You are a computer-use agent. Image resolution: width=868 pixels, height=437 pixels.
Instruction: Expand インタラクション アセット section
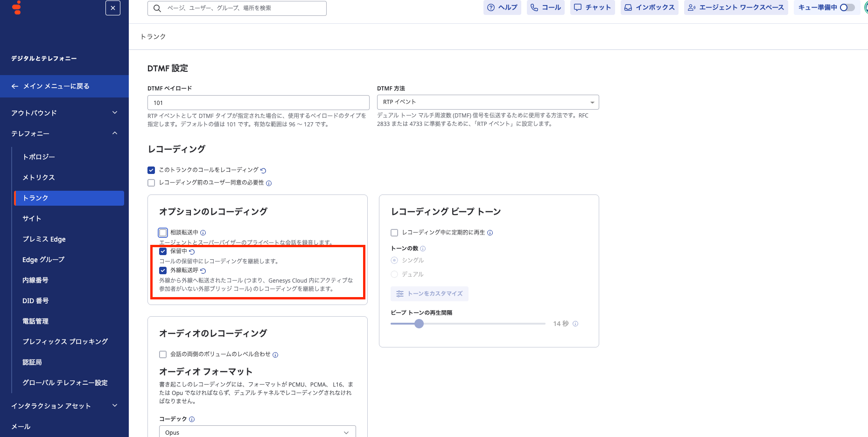64,406
